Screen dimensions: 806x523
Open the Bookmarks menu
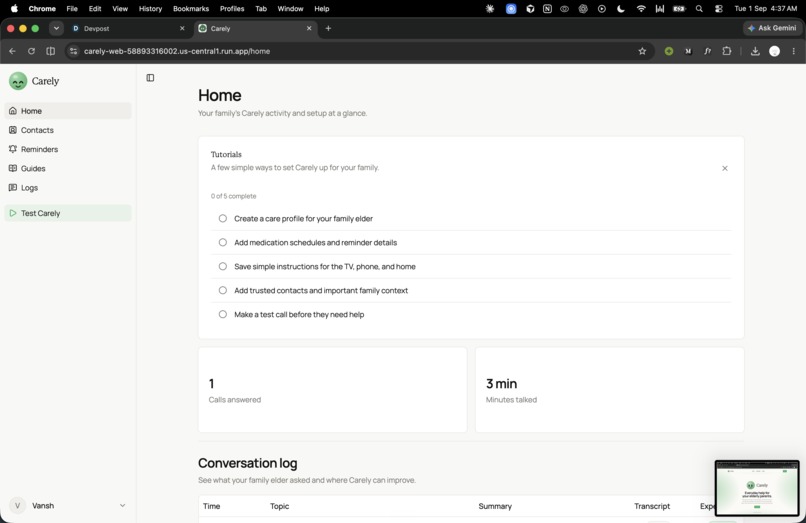click(191, 8)
